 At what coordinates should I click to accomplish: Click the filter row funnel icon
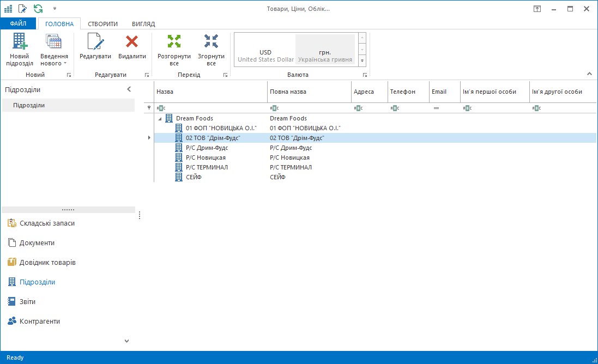tap(149, 108)
